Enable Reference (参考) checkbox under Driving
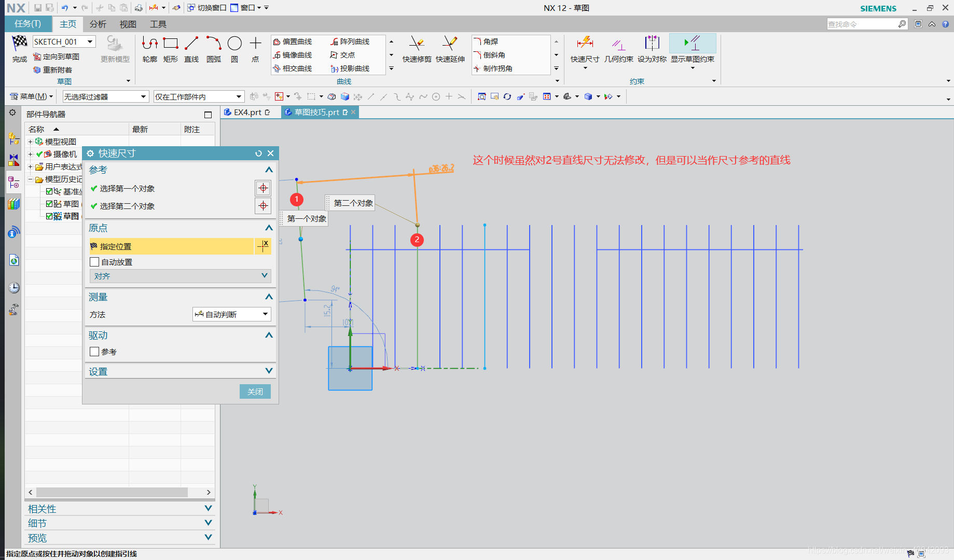The width and height of the screenshot is (954, 560). (94, 352)
